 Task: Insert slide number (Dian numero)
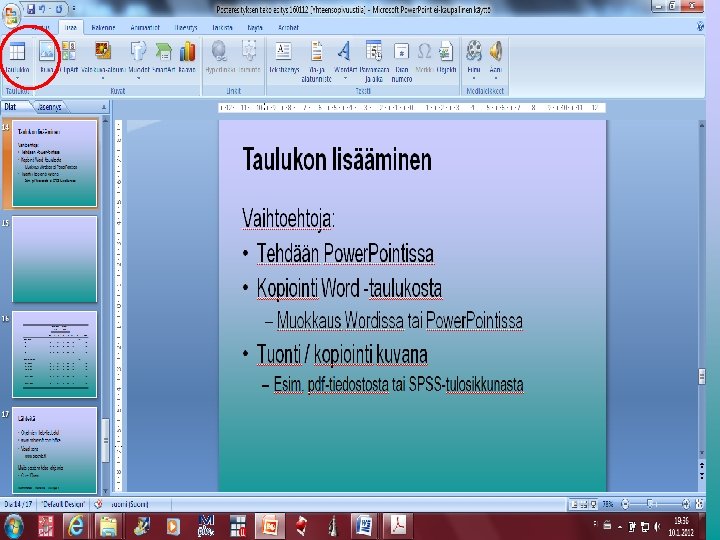(x=401, y=62)
